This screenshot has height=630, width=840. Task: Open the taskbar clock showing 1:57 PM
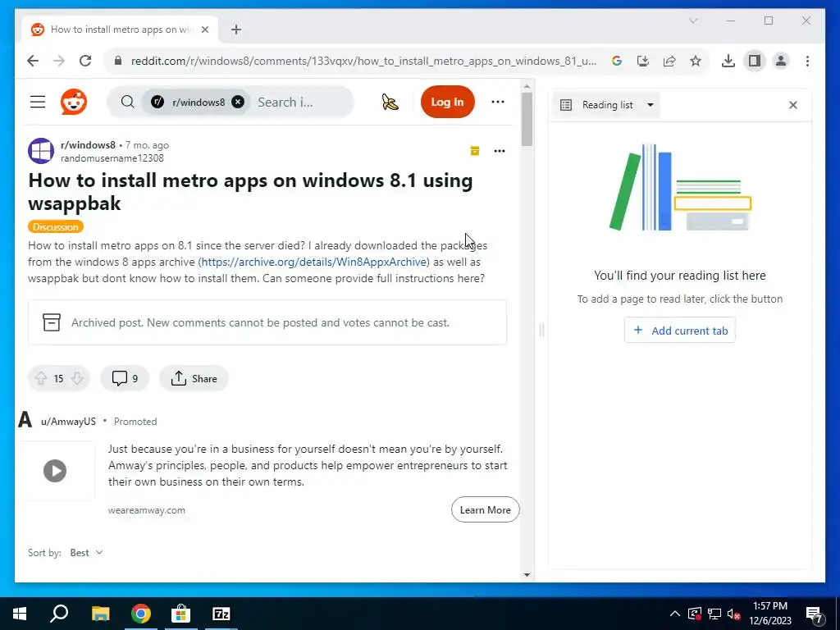770,614
